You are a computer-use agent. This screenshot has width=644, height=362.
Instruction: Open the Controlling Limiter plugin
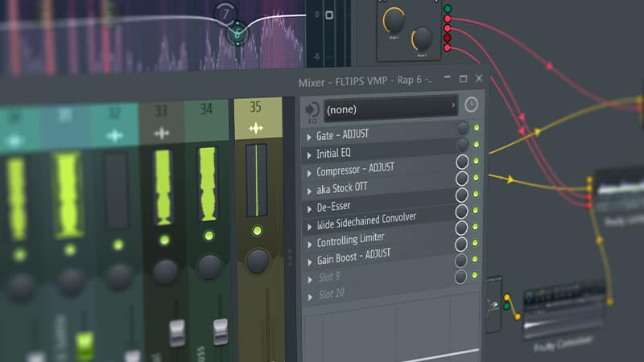pos(351,241)
